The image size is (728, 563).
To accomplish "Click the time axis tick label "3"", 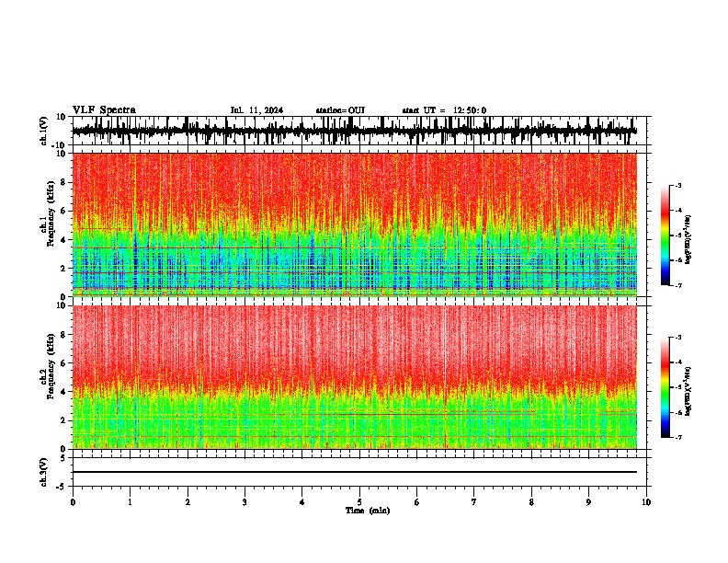I will pos(245,502).
